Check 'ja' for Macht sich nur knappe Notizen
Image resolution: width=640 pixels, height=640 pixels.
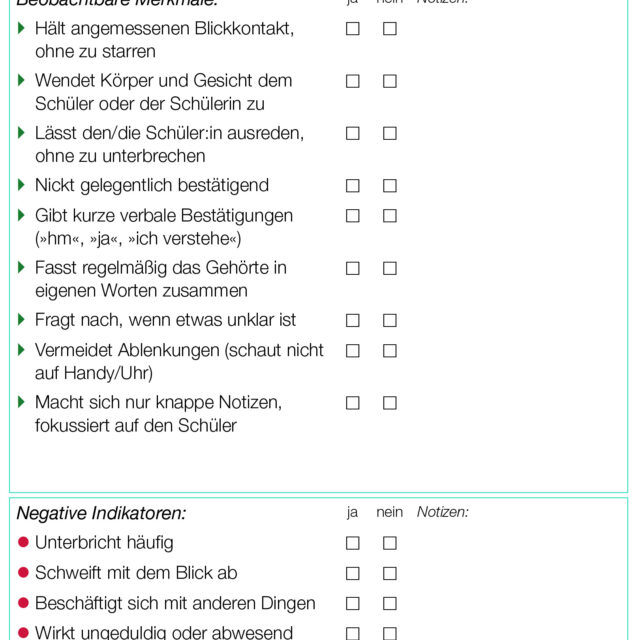[x=353, y=403]
